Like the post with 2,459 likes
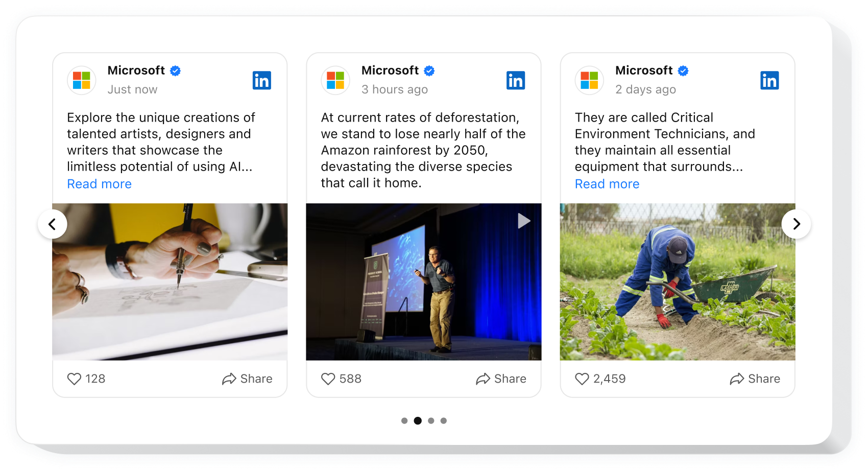The image size is (868, 472). pyautogui.click(x=582, y=379)
